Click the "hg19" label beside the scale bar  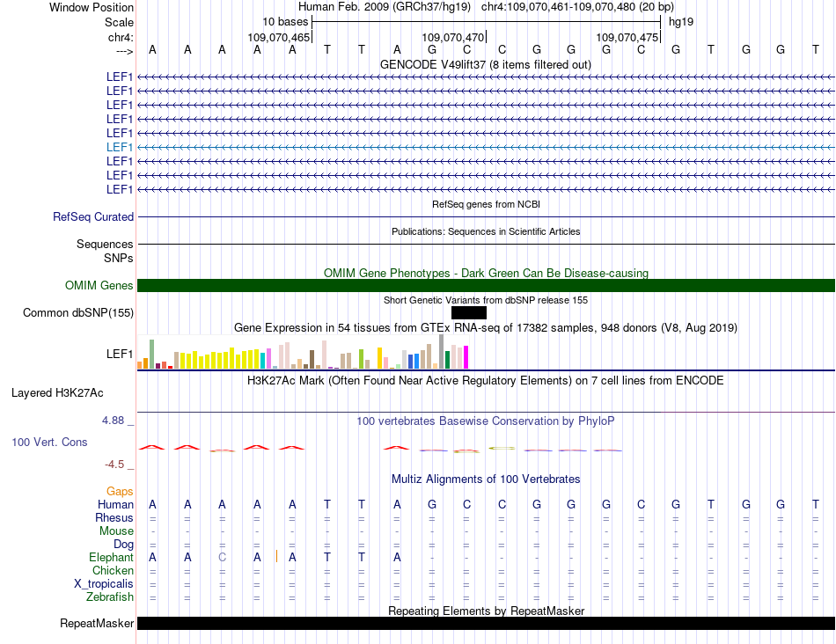coord(681,22)
